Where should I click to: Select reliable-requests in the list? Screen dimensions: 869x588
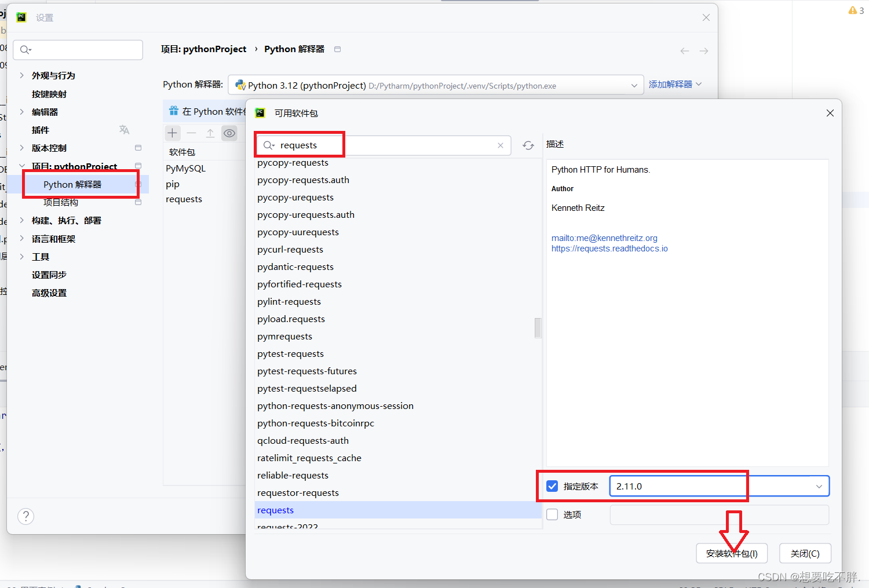click(x=399, y=475)
